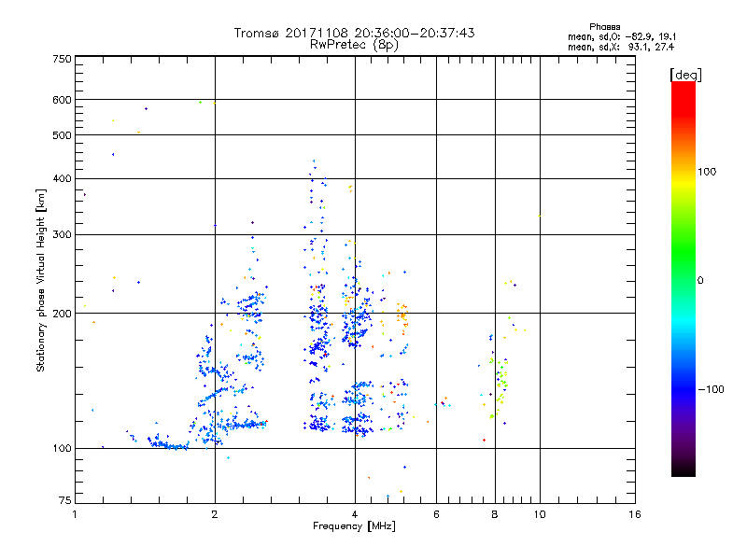Click the y-axis tick label '400'
The height and width of the screenshot is (560, 747).
click(x=62, y=178)
